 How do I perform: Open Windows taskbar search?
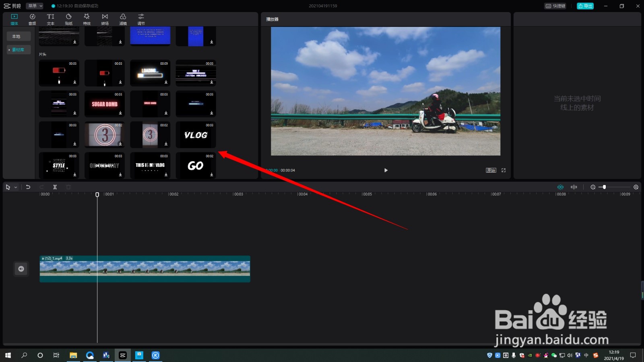24,355
